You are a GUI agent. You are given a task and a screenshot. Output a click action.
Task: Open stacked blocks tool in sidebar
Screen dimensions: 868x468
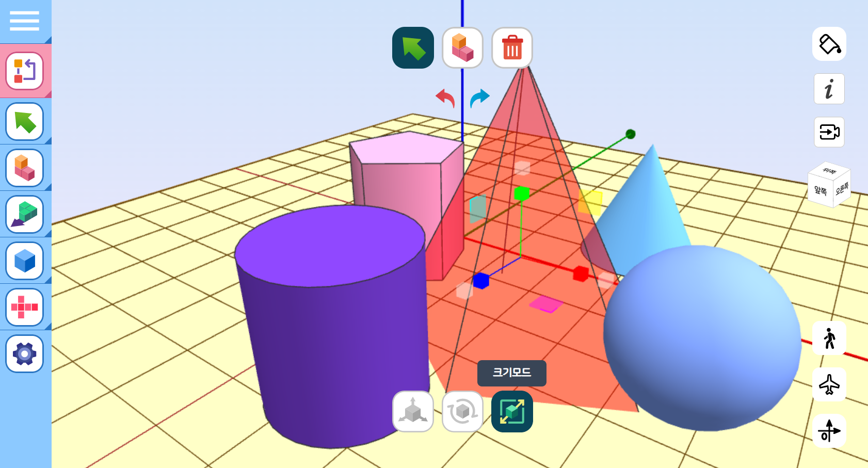point(24,168)
